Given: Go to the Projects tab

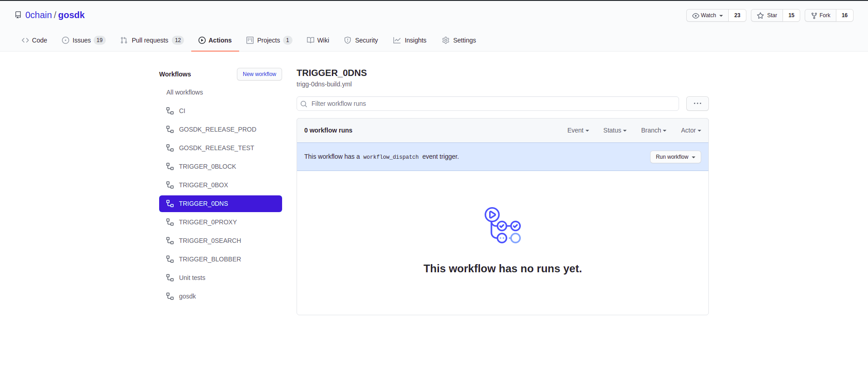Looking at the screenshot, I should (269, 40).
